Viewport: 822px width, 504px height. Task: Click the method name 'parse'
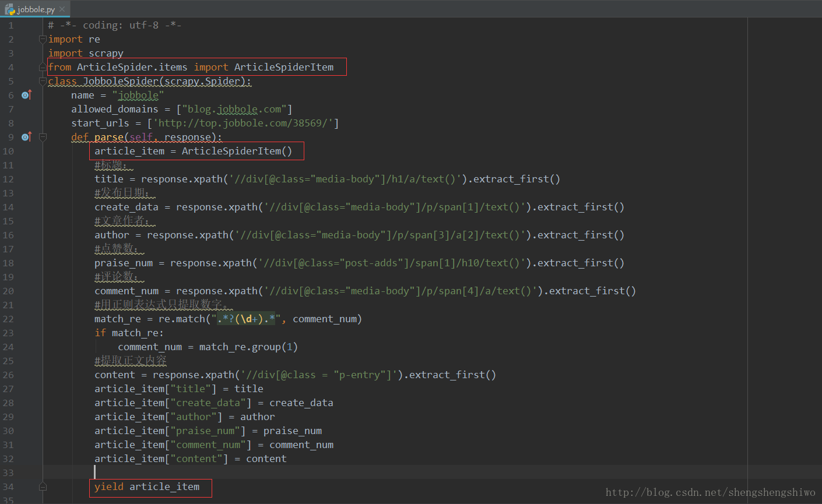click(x=109, y=137)
